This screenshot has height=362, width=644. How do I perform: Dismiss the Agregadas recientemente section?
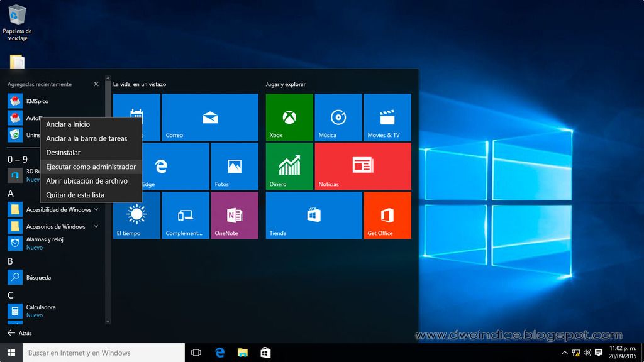click(96, 84)
